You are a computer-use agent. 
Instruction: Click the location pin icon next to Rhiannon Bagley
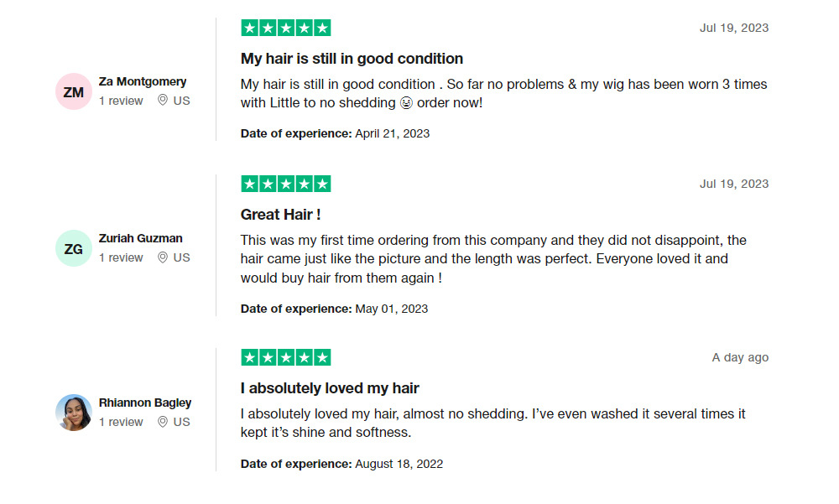[x=162, y=422]
